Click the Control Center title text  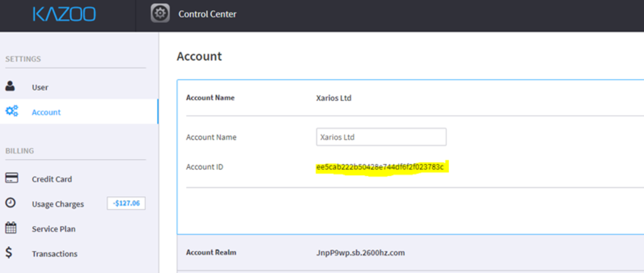coord(207,14)
